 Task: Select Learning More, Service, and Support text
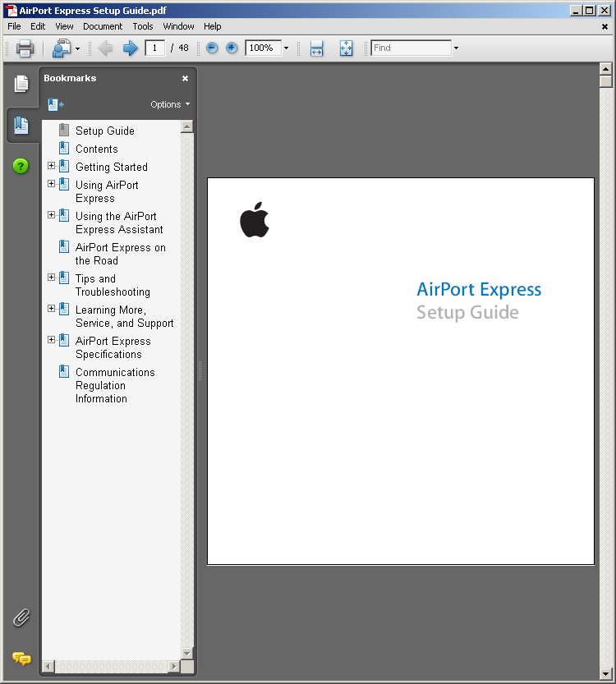point(124,316)
